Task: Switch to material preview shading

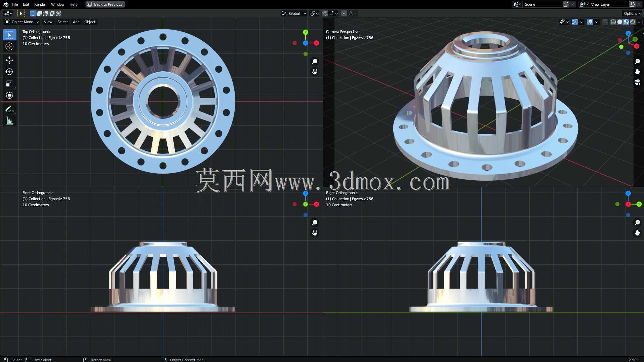Action: (x=626, y=22)
